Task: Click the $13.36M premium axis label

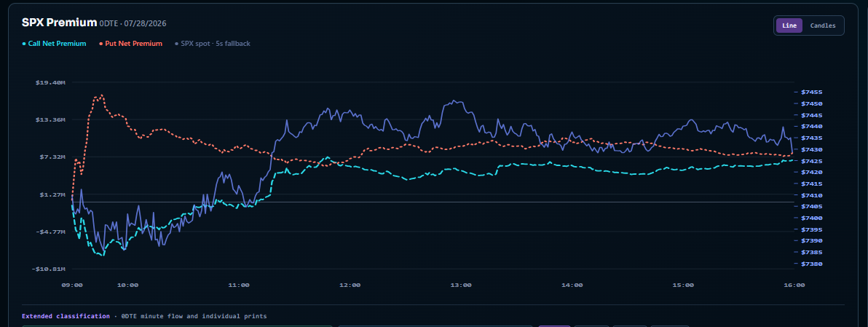Action: [50, 119]
